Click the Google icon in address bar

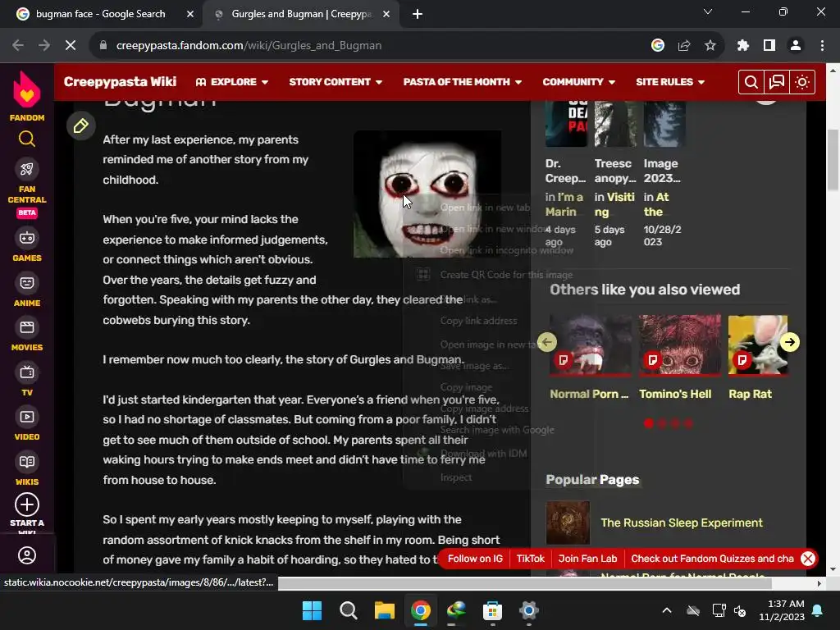(x=658, y=46)
